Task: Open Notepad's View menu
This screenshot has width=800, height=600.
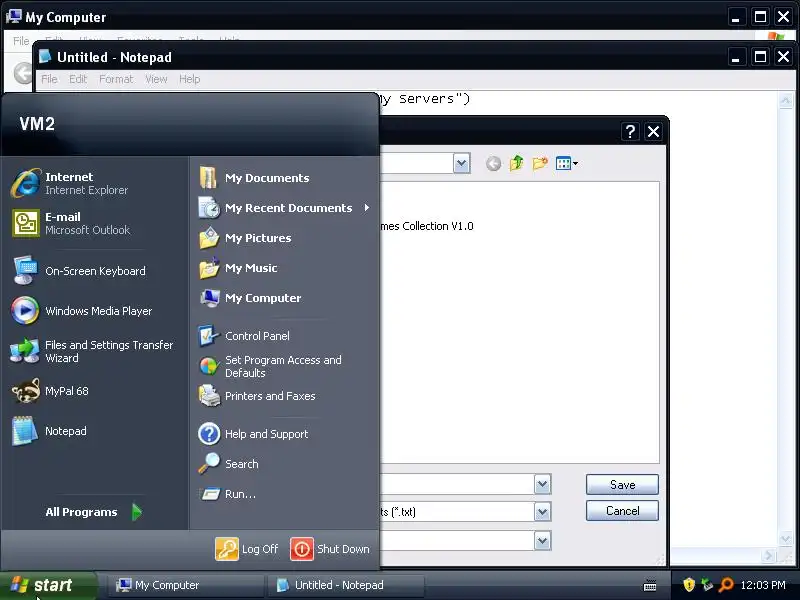Action: coord(156,79)
